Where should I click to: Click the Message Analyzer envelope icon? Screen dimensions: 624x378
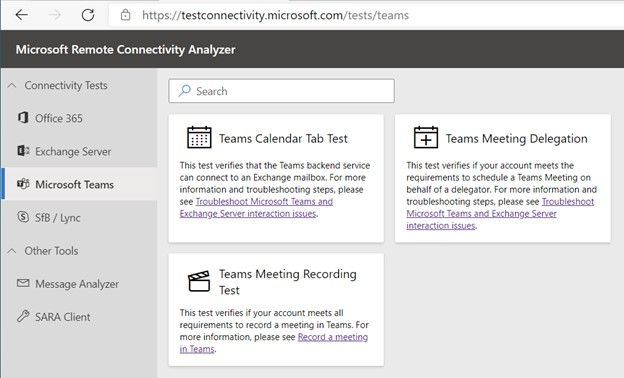[23, 283]
